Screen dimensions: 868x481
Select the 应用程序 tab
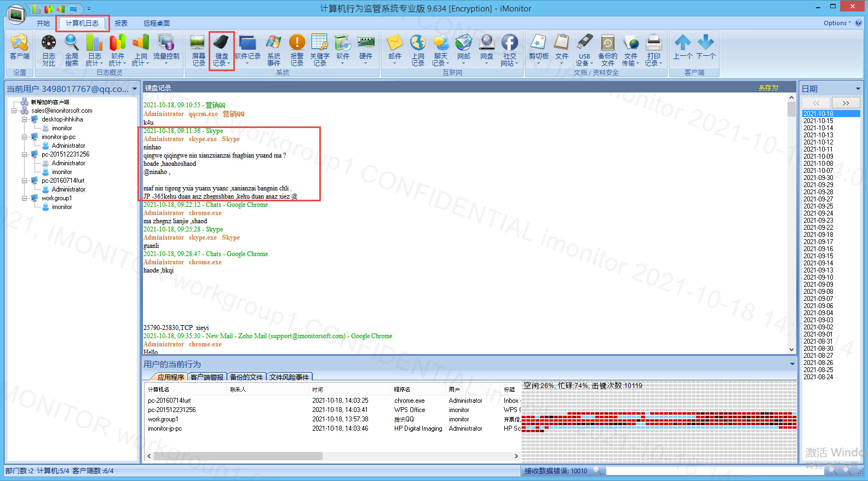(170, 377)
